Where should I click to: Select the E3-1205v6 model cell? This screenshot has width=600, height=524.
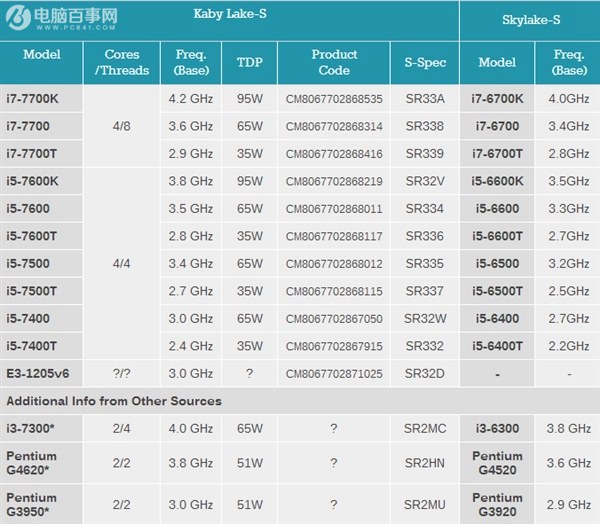[41, 374]
